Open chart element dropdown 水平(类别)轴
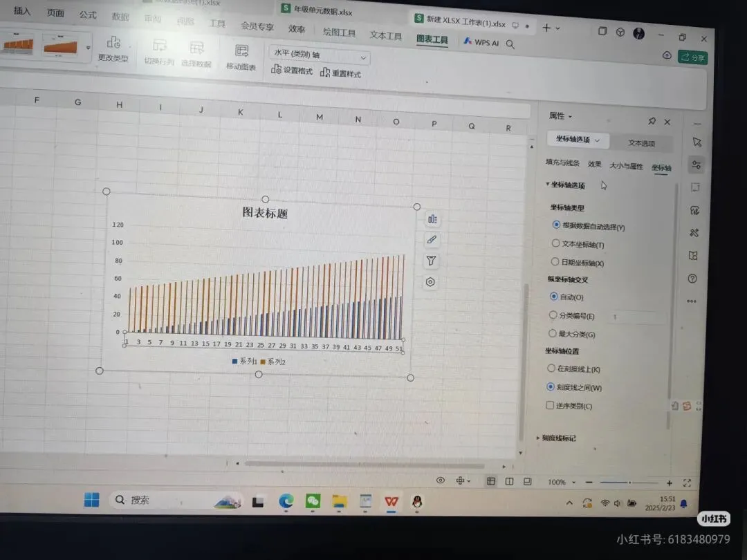Viewport: 747px width, 560px height. [320, 56]
